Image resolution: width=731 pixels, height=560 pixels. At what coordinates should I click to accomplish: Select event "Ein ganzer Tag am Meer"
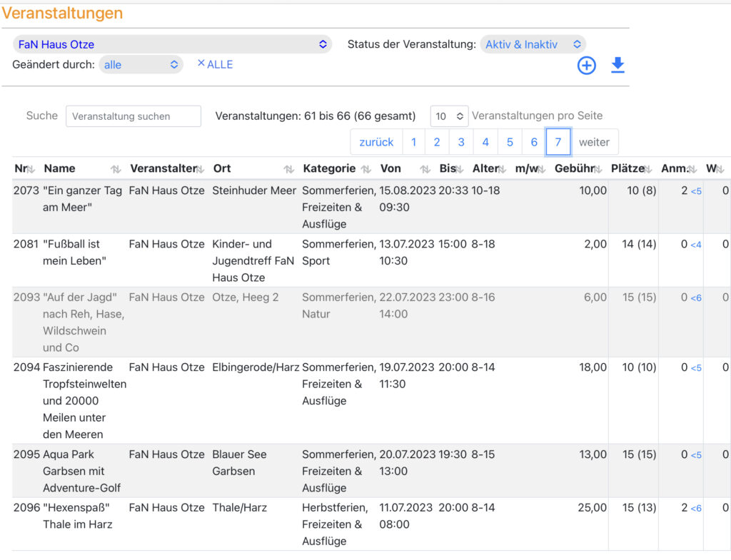[x=83, y=199]
